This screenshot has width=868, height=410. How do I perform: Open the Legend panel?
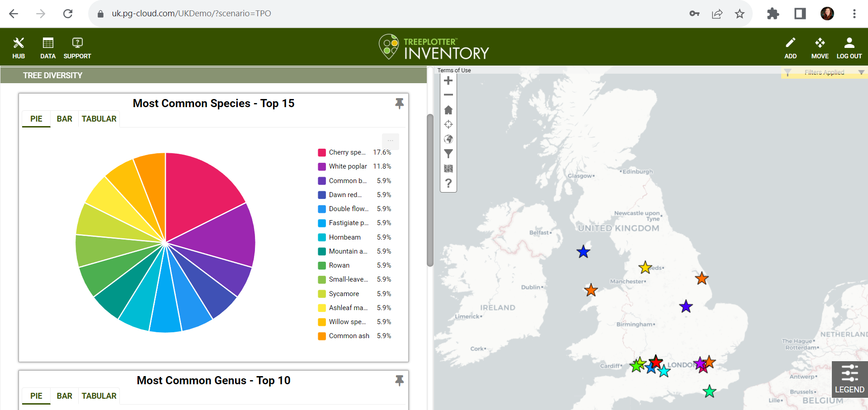coord(849,379)
